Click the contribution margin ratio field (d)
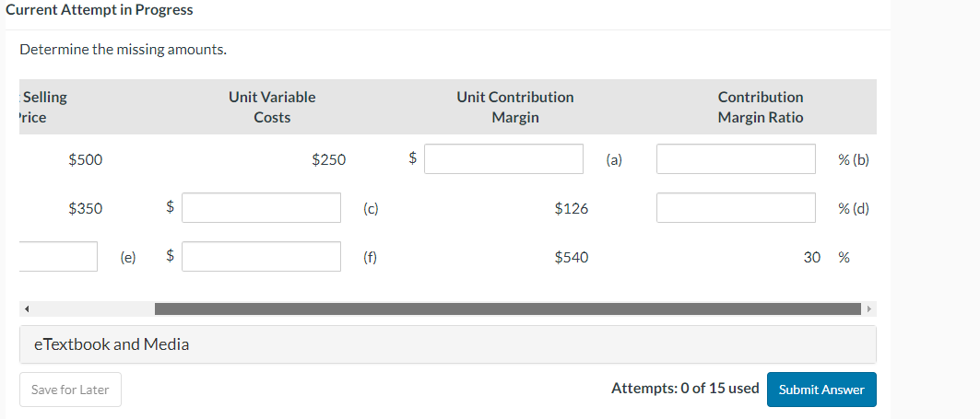 tap(736, 208)
